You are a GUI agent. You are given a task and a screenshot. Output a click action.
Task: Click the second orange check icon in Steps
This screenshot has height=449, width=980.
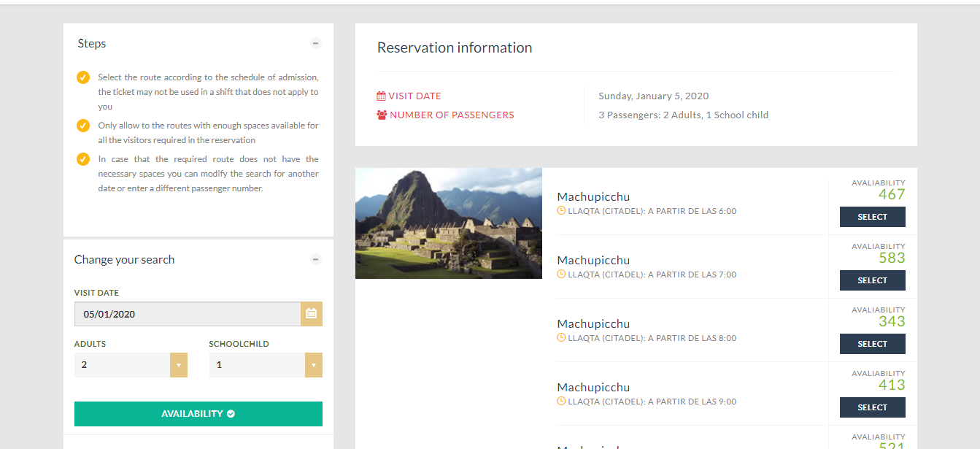pyautogui.click(x=83, y=126)
